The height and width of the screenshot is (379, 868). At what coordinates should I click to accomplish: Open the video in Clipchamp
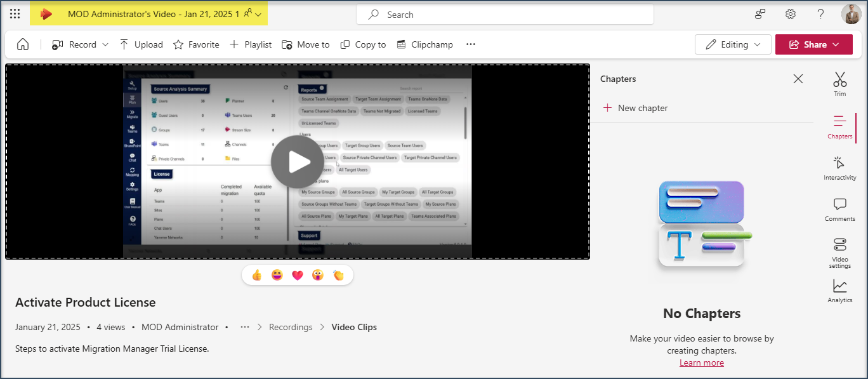point(424,44)
